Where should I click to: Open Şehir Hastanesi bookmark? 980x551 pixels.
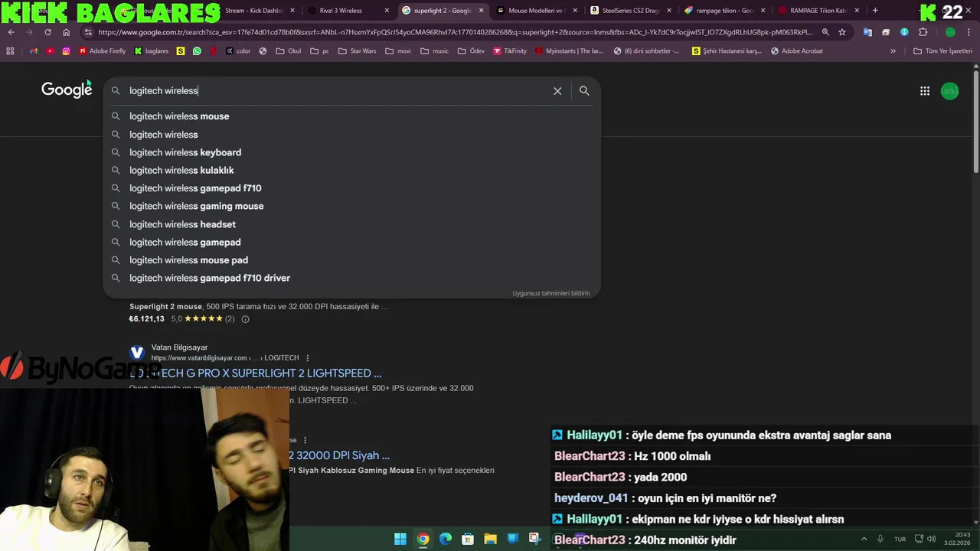pyautogui.click(x=727, y=51)
